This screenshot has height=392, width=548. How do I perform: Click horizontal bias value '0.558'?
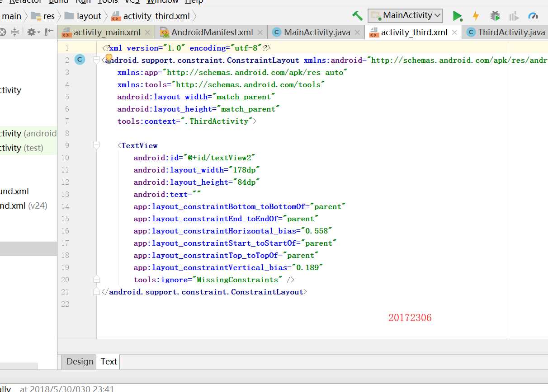(316, 231)
